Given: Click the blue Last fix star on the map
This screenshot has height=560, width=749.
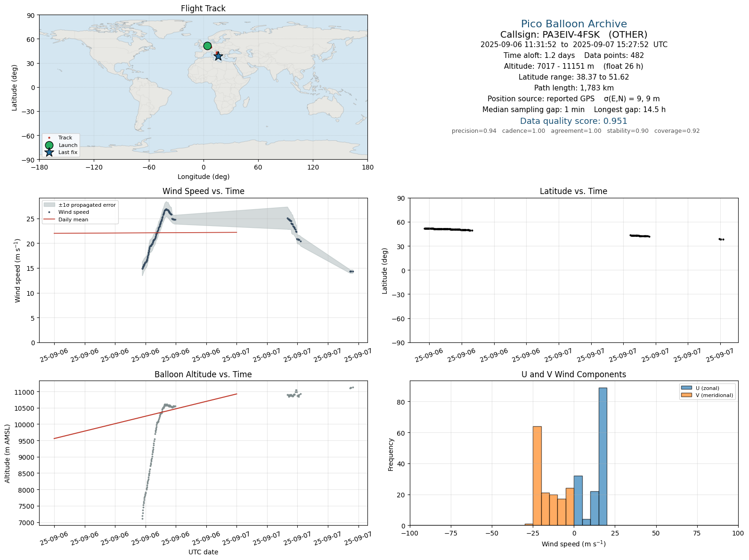Looking at the screenshot, I should click(x=218, y=56).
